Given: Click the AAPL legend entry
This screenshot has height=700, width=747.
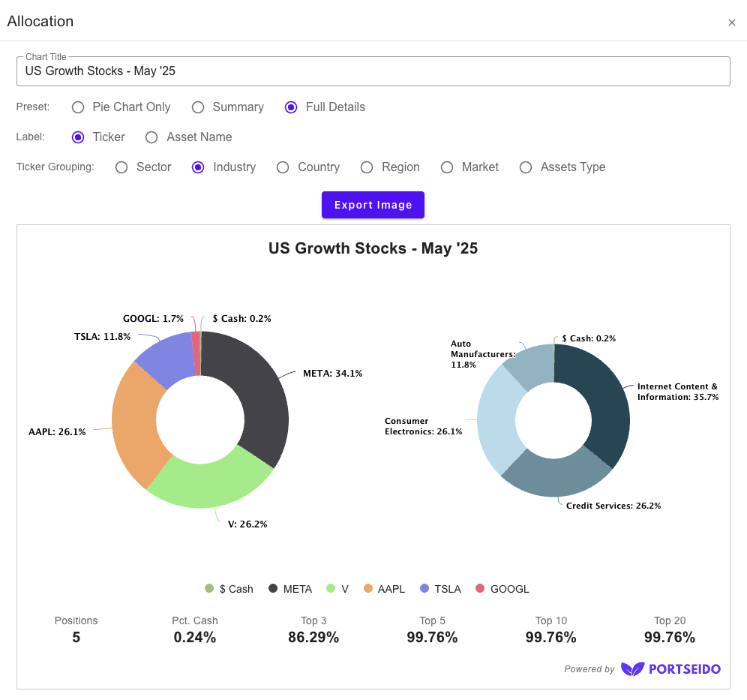Looking at the screenshot, I should (x=384, y=589).
